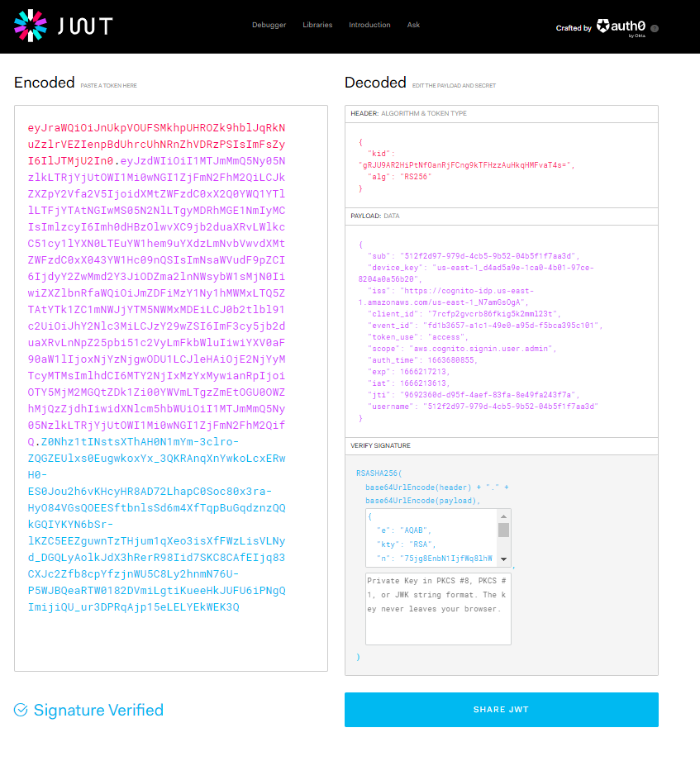Click the SHARE JWT button
The height and width of the screenshot is (761, 700).
click(502, 710)
